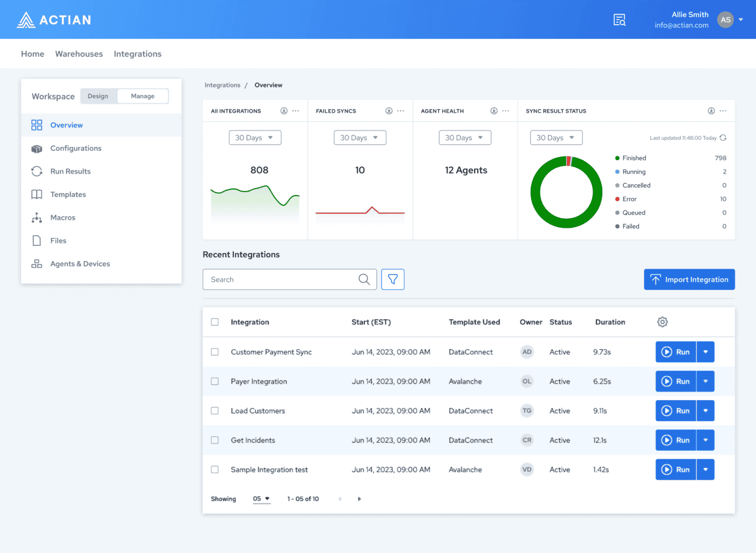Switch the workspace to Manage mode
The height and width of the screenshot is (553, 756).
[143, 96]
